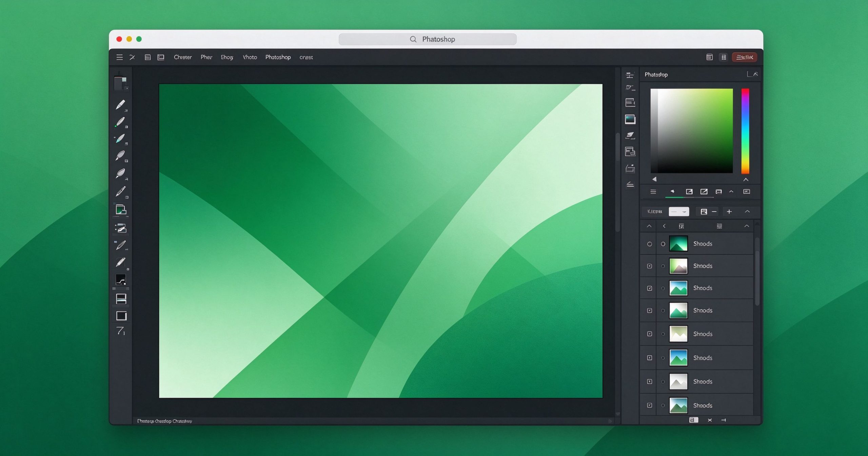Click the up chevron below the hue slider
The image size is (868, 456).
[746, 179]
